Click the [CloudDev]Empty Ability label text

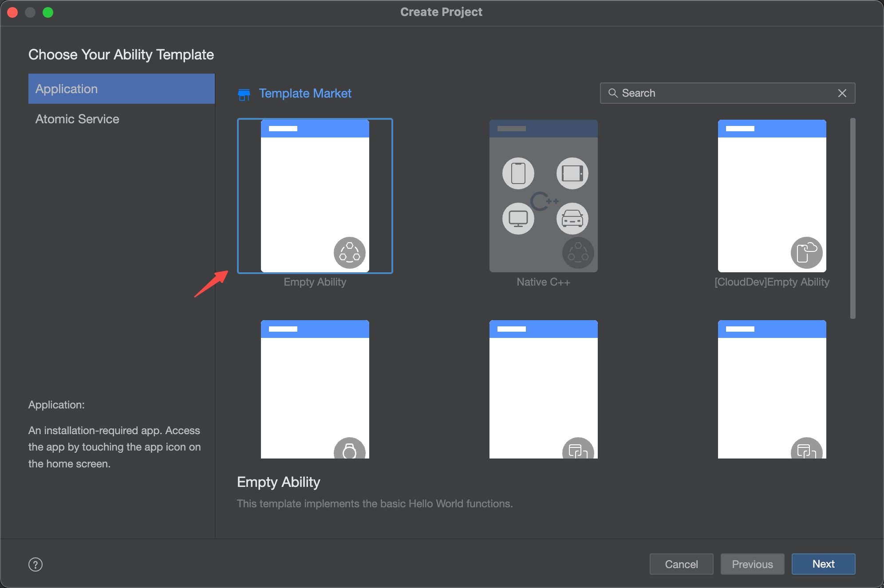pyautogui.click(x=772, y=282)
